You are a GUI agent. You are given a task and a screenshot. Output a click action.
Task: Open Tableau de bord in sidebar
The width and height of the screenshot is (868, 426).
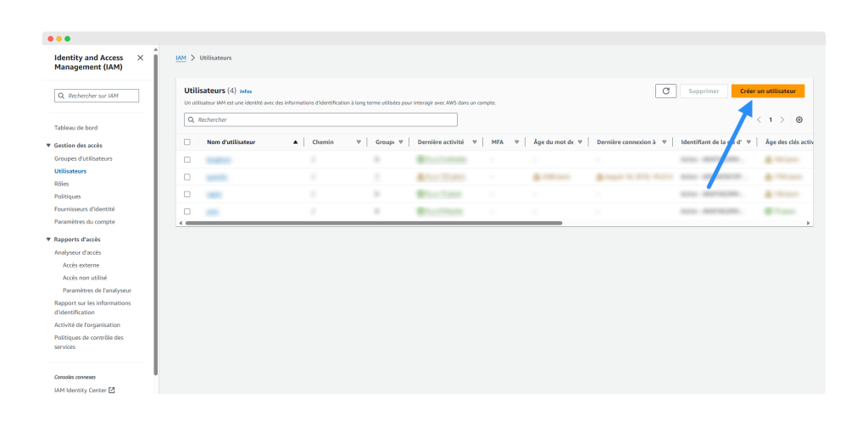(75, 128)
